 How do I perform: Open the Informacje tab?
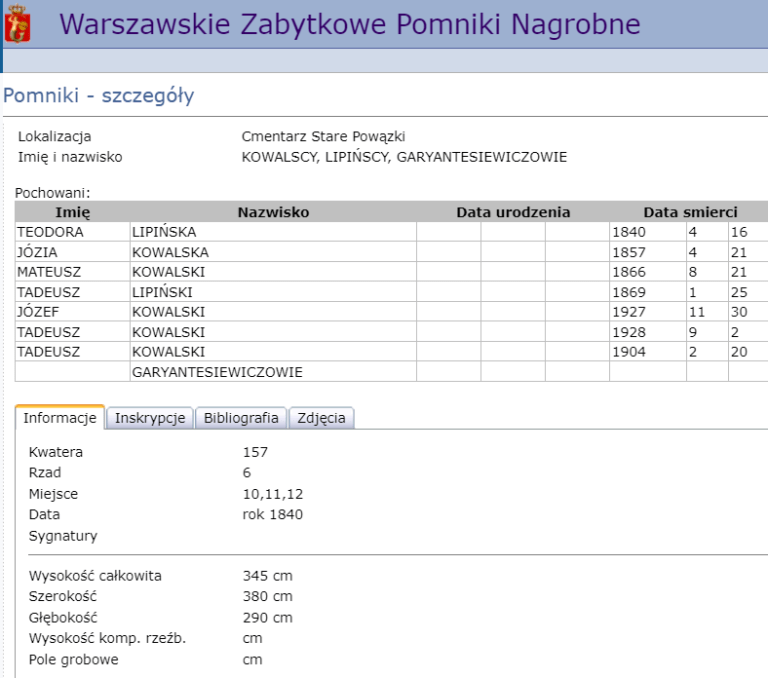click(60, 418)
